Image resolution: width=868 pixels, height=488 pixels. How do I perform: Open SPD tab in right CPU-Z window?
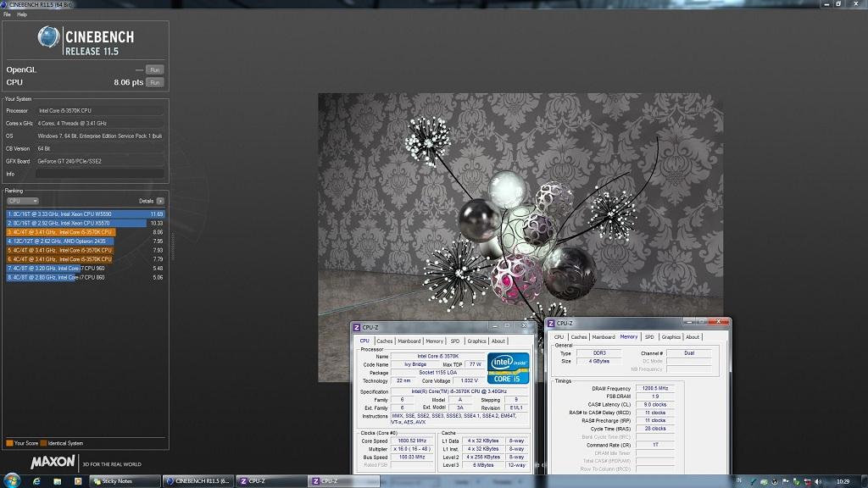tap(650, 337)
